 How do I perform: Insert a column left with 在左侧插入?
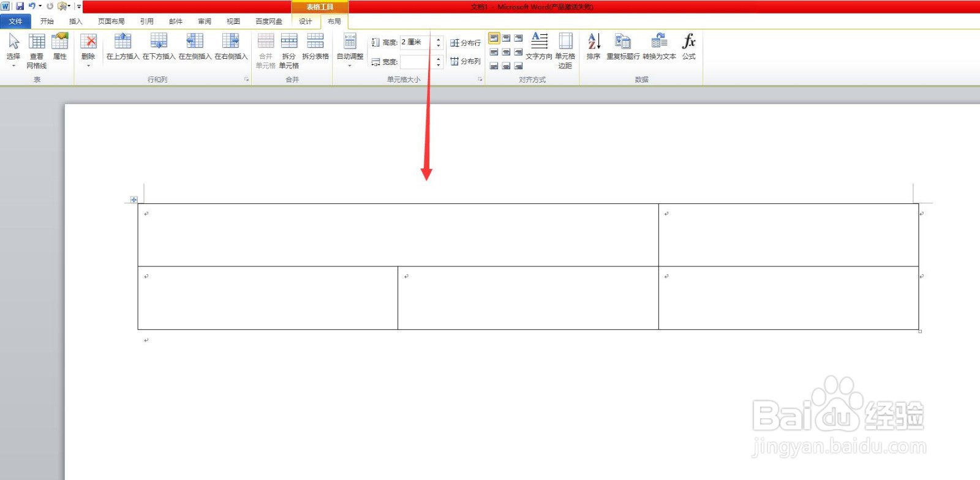tap(195, 47)
